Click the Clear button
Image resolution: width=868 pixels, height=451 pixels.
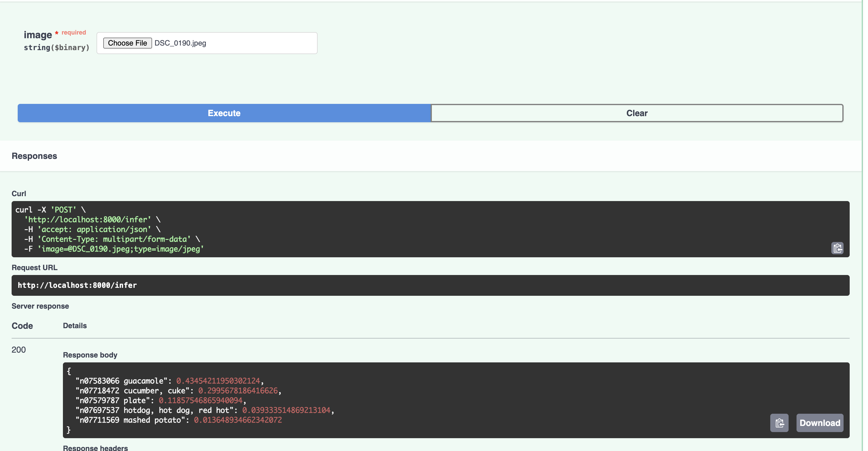point(636,113)
